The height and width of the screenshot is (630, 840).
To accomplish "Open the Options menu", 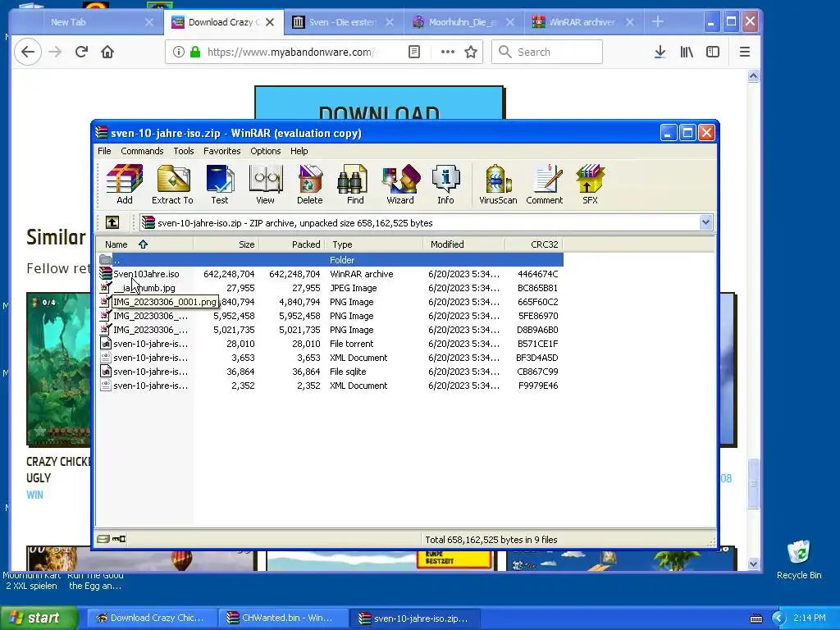I will click(265, 151).
